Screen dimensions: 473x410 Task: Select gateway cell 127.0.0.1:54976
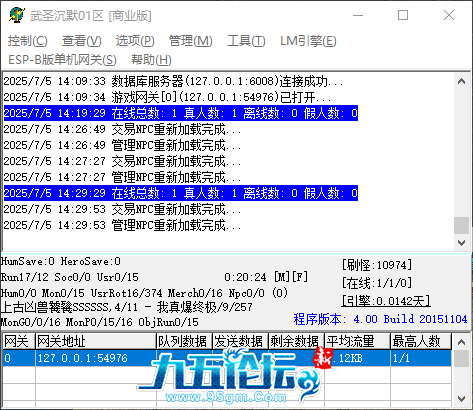(96, 358)
